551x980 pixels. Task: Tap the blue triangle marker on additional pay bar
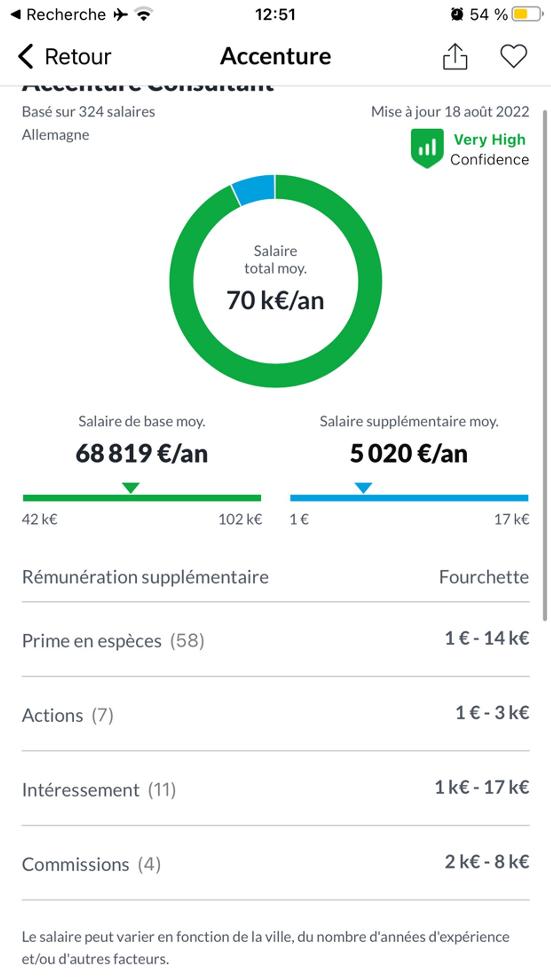click(x=364, y=488)
